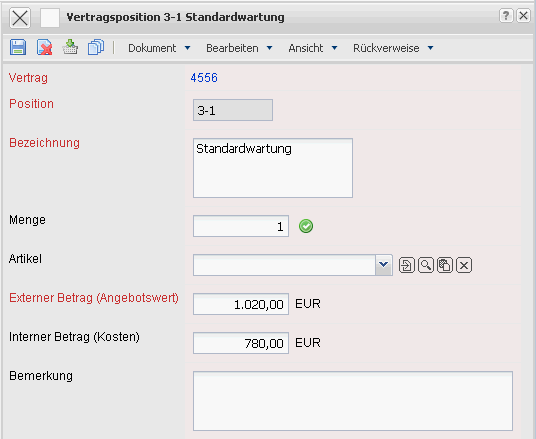Screen dimensions: 536x439
Task: Close the dialog with large X button
Action: 20,18
